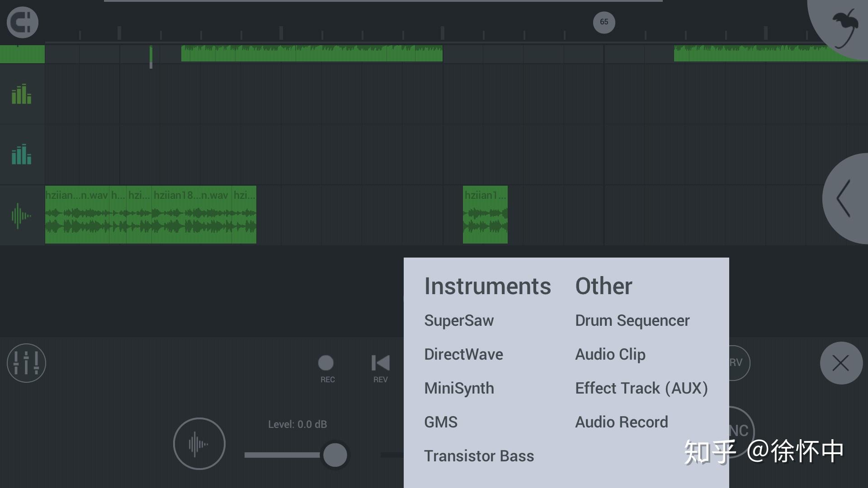Screen dimensions: 868x488
Task: Choose DirectWave instrument
Action: [x=463, y=354]
